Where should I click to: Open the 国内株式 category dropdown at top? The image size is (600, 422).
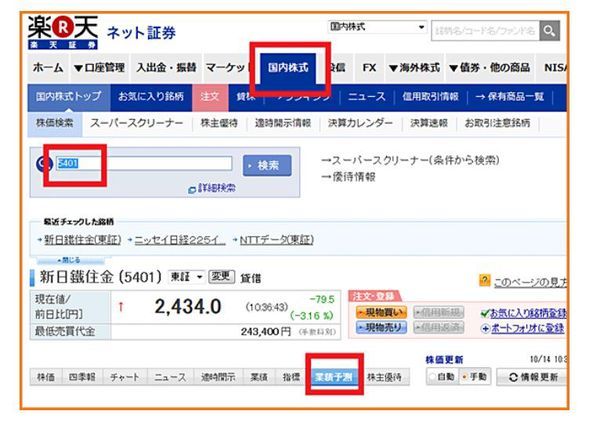tap(377, 27)
